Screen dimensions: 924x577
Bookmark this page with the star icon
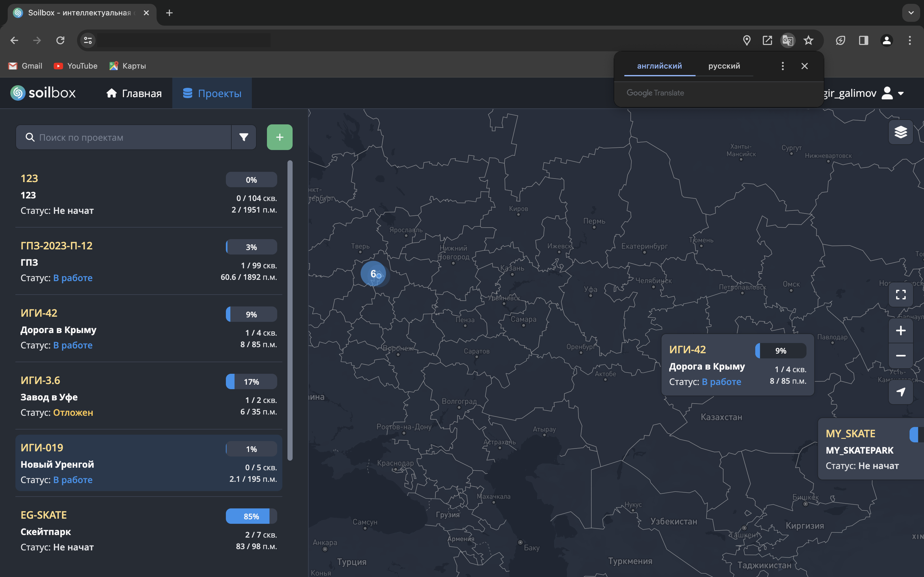tap(808, 40)
